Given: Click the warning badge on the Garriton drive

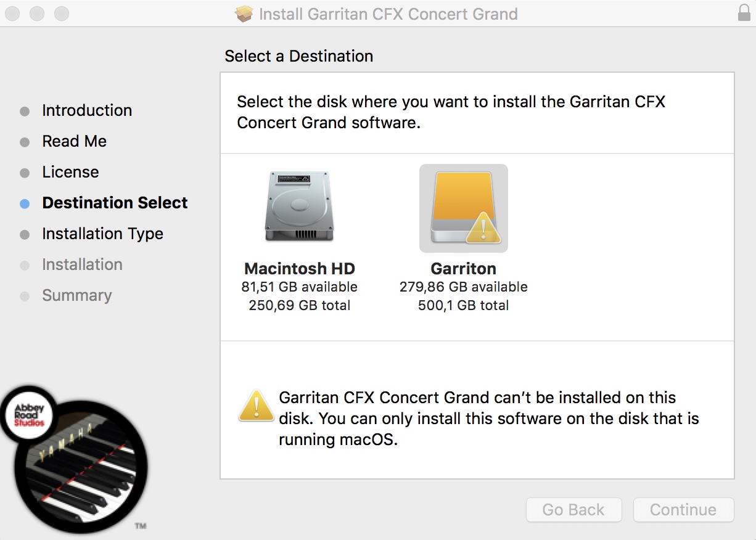Looking at the screenshot, I should point(483,230).
